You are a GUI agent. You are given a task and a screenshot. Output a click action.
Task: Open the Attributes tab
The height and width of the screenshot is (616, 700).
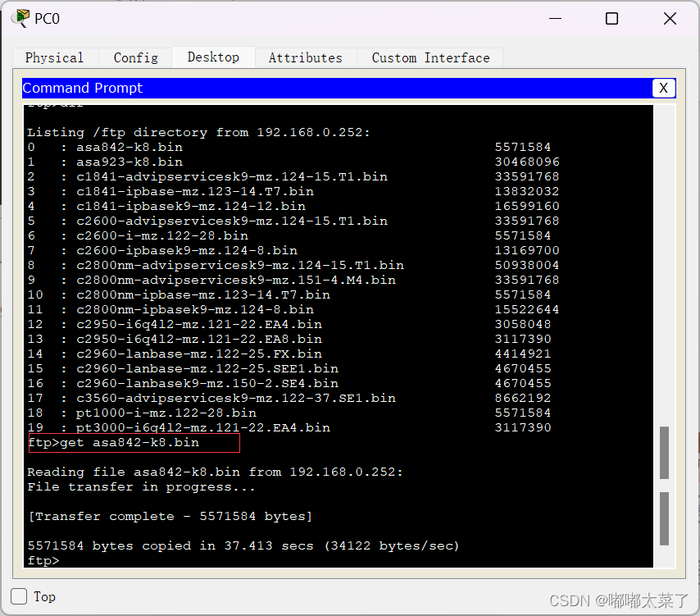coord(306,57)
